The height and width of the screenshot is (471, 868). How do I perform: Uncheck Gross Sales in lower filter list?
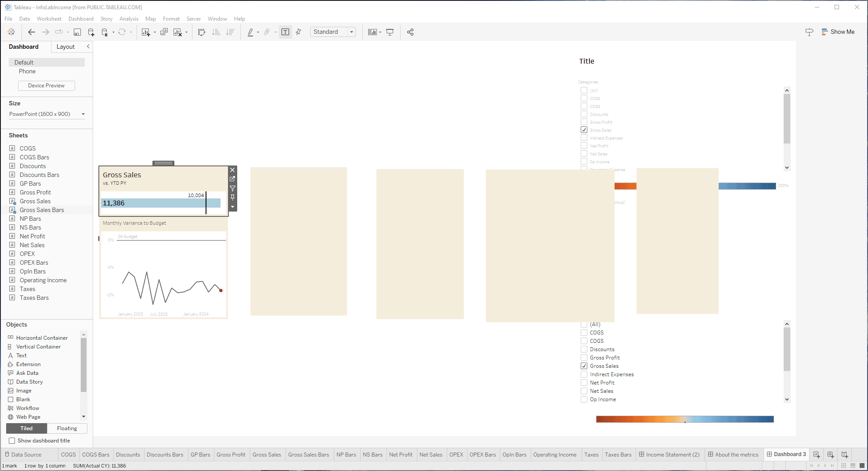tap(584, 366)
